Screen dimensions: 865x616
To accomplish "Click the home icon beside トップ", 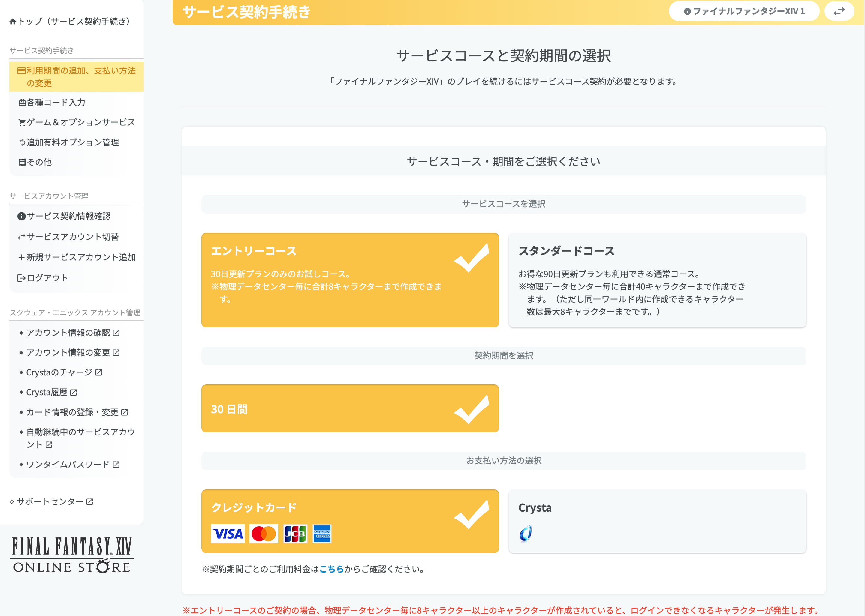I will click(x=13, y=22).
